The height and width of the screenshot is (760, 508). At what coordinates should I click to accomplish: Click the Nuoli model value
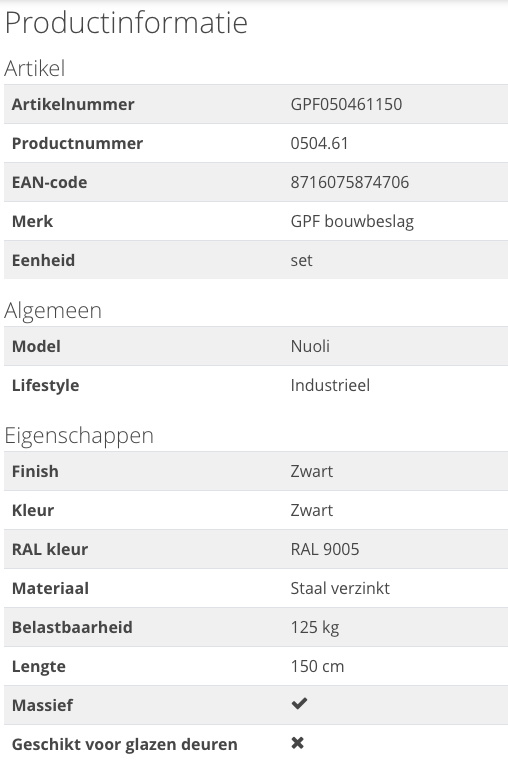tap(310, 346)
